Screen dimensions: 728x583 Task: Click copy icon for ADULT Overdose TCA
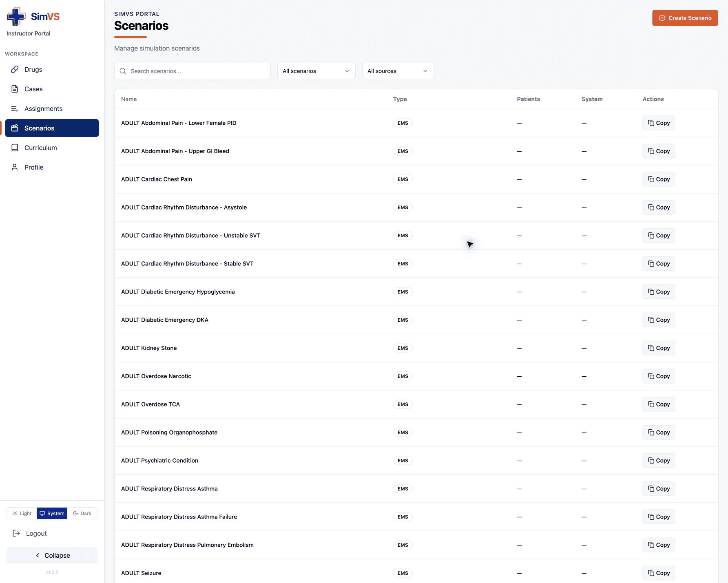coord(651,404)
